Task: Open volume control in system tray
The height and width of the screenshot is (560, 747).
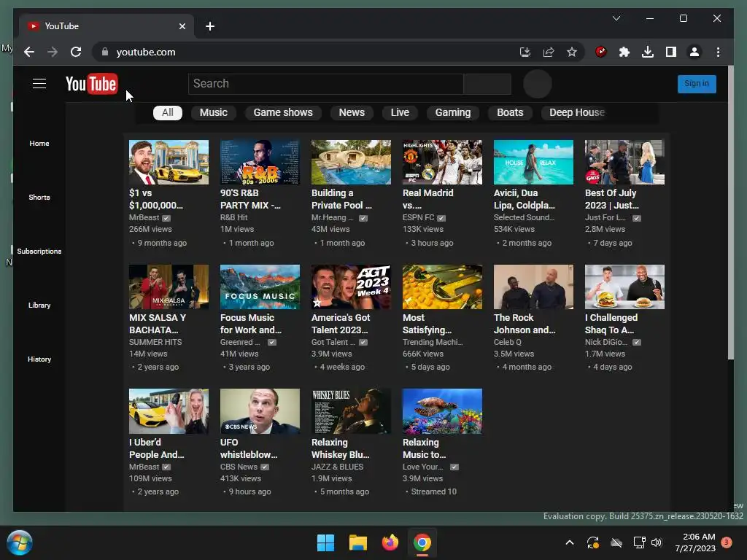Action: click(x=657, y=542)
